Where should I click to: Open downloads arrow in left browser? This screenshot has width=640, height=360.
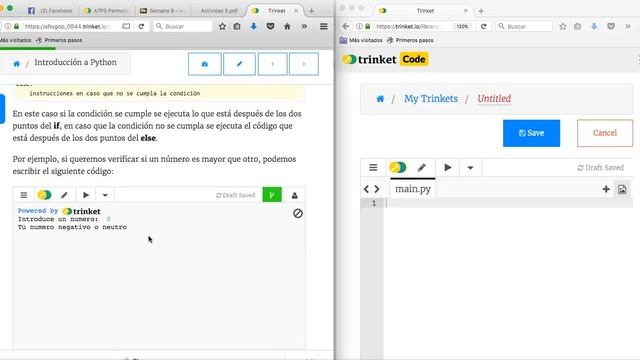tap(253, 27)
